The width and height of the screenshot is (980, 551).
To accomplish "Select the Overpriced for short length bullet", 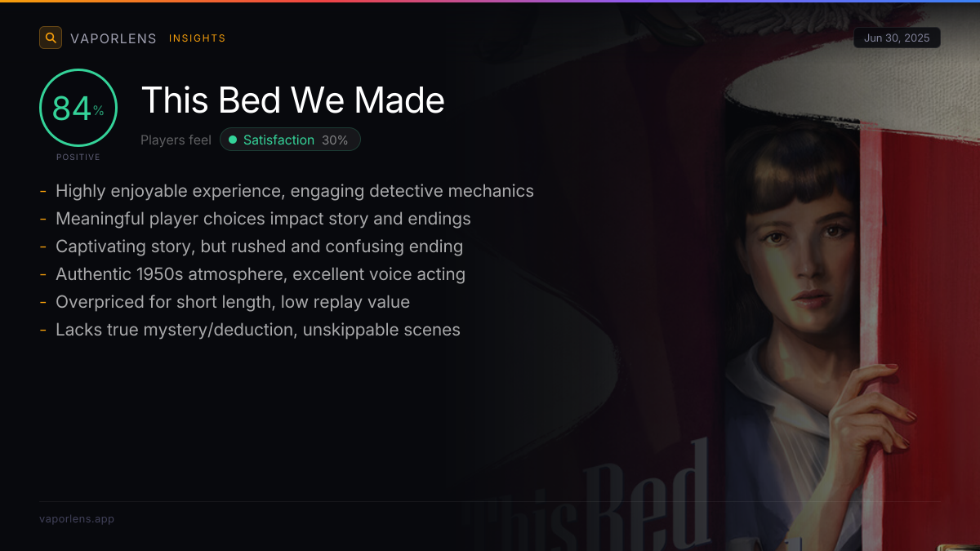I will [233, 302].
